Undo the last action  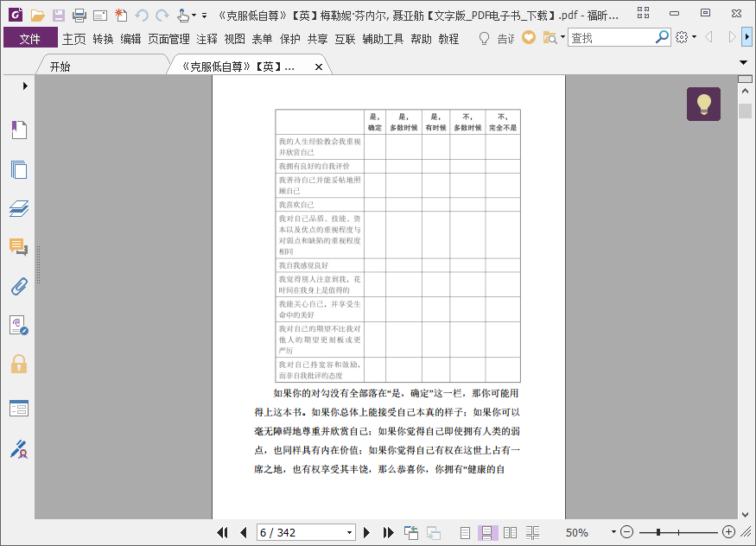142,16
